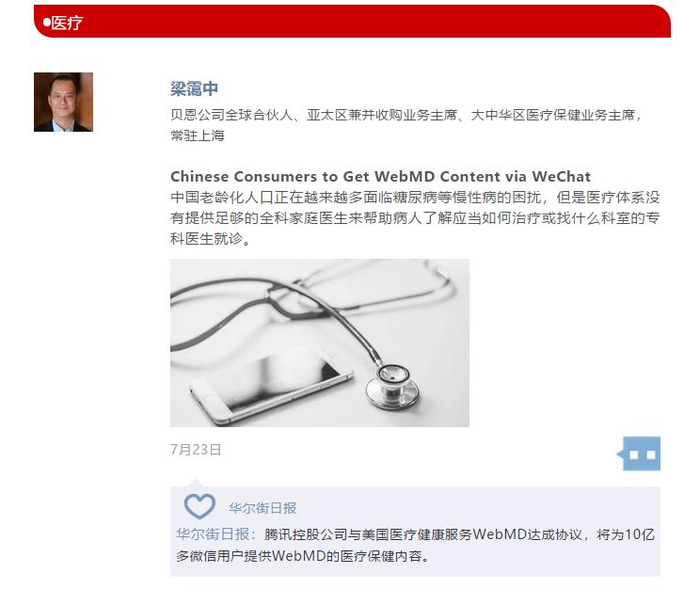Click the article summary paragraph in Chinese
Image resolution: width=700 pixels, height=589 pixels.
(x=415, y=218)
